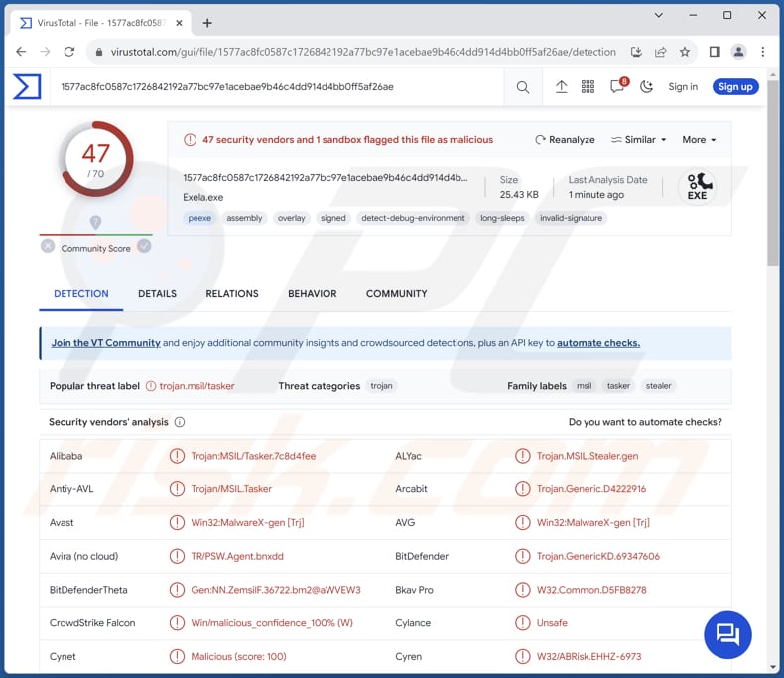The height and width of the screenshot is (678, 784).
Task: Switch to the DETAILS tab
Action: (x=157, y=294)
